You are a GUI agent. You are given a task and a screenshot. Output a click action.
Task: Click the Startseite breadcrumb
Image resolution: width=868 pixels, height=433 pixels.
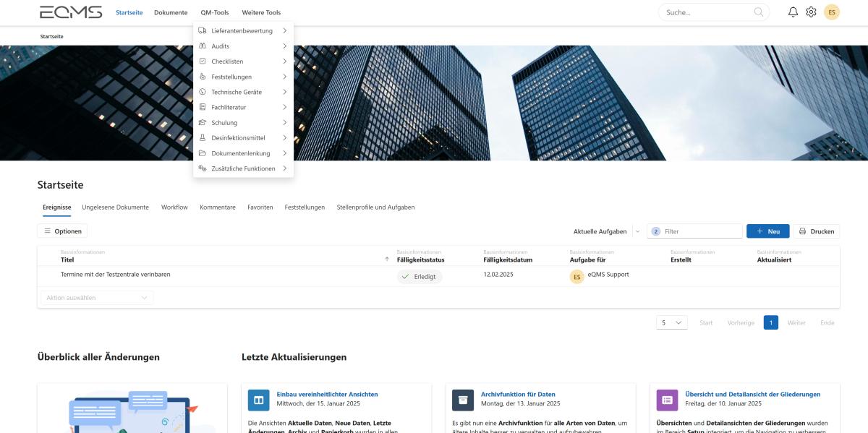coord(51,36)
